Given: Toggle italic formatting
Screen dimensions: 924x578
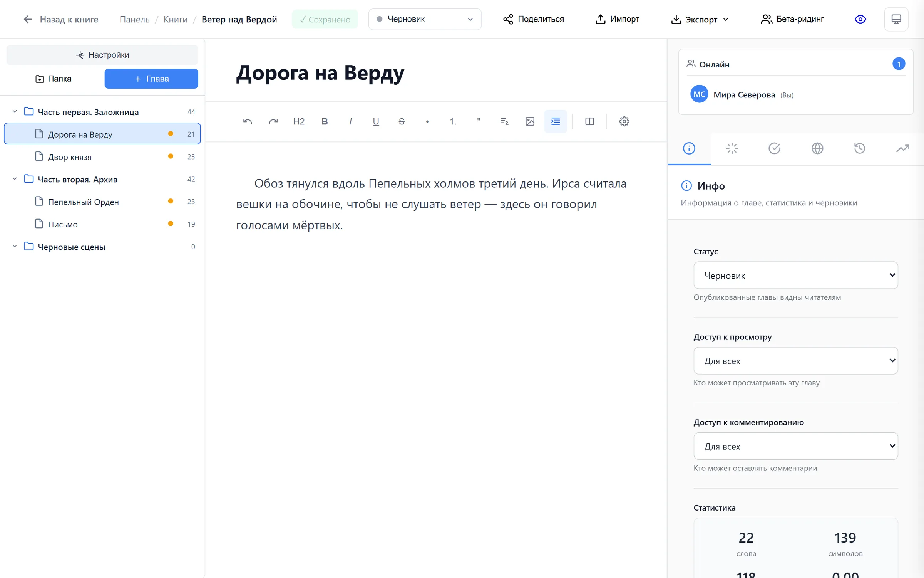Looking at the screenshot, I should pyautogui.click(x=350, y=121).
